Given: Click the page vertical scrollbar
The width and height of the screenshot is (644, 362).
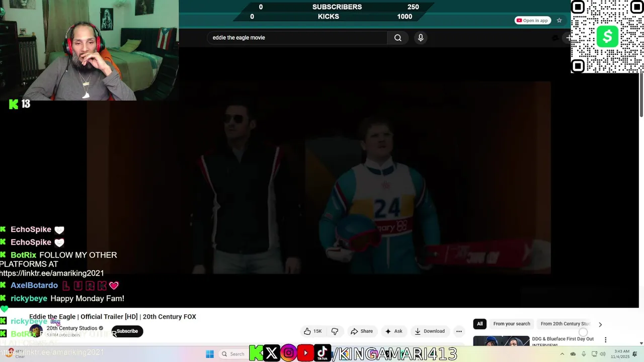Looking at the screenshot, I should click(641, 96).
